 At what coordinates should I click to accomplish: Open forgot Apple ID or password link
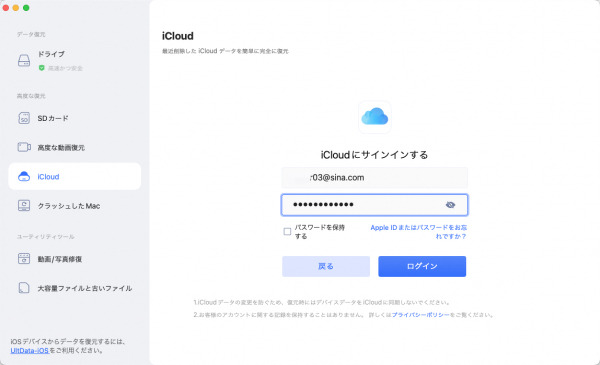click(x=419, y=232)
